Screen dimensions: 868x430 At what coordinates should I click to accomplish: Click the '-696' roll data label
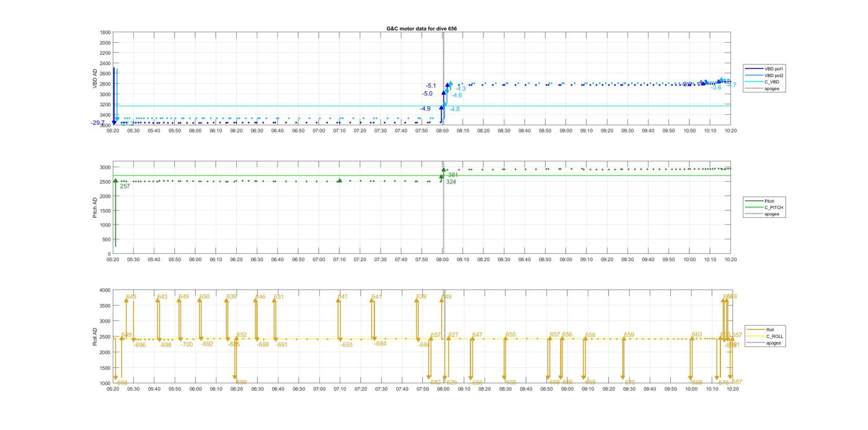click(x=139, y=345)
